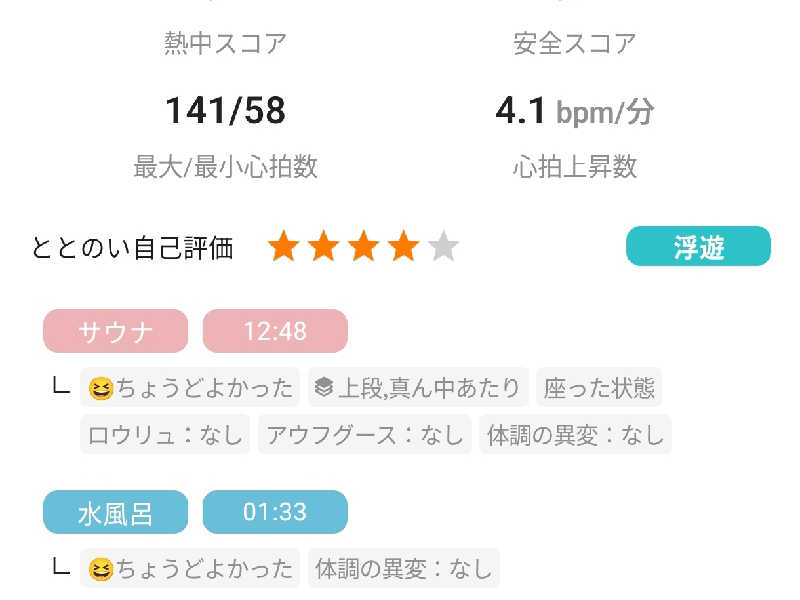
Task: Click the layers icon beside 上段,真ん中あたり
Action: click(324, 388)
